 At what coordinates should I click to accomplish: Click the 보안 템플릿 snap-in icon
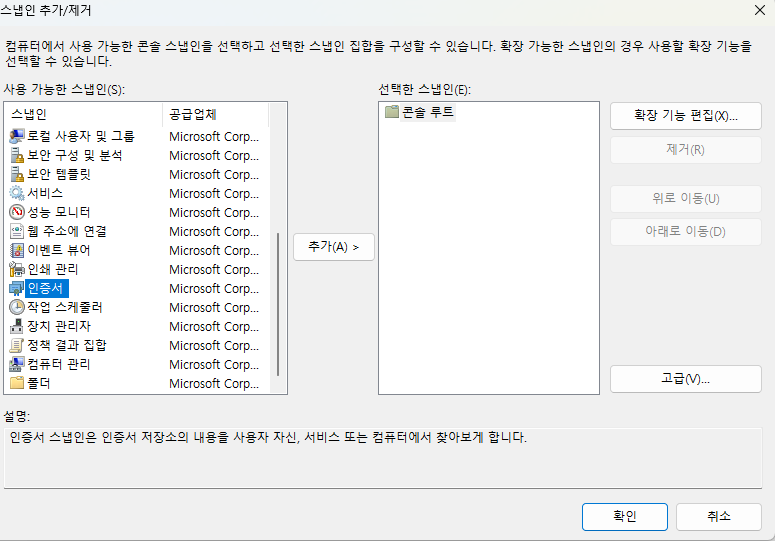17,174
